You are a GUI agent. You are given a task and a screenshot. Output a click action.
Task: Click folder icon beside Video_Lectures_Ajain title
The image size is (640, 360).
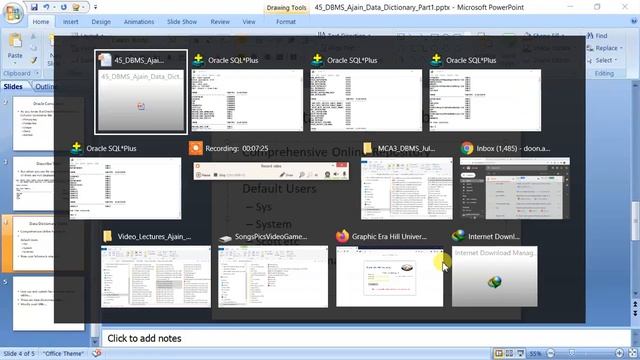[107, 236]
